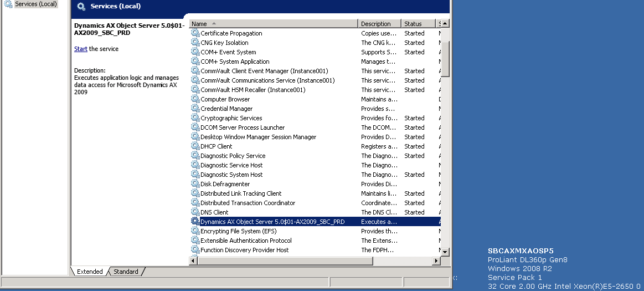
Task: Sort services by the Status column header
Action: (x=418, y=24)
